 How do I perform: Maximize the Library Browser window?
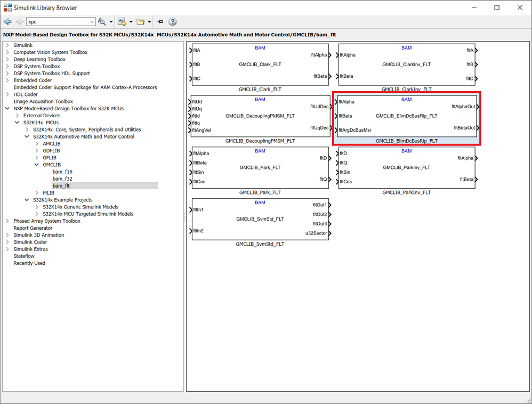(497, 7)
